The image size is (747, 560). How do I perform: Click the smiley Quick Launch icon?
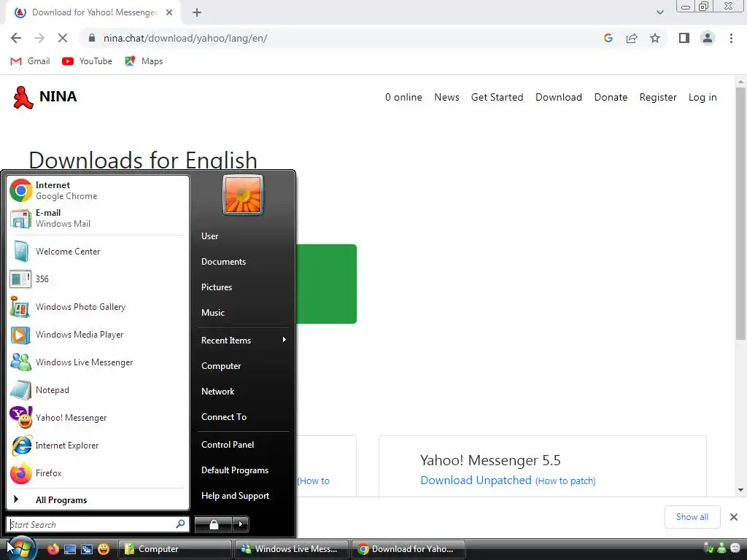pos(104,549)
